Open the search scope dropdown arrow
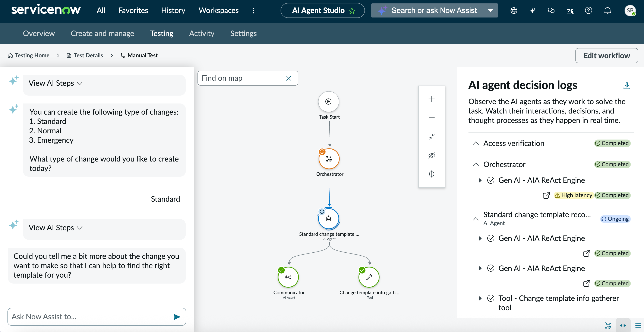The image size is (644, 332). pyautogui.click(x=490, y=10)
